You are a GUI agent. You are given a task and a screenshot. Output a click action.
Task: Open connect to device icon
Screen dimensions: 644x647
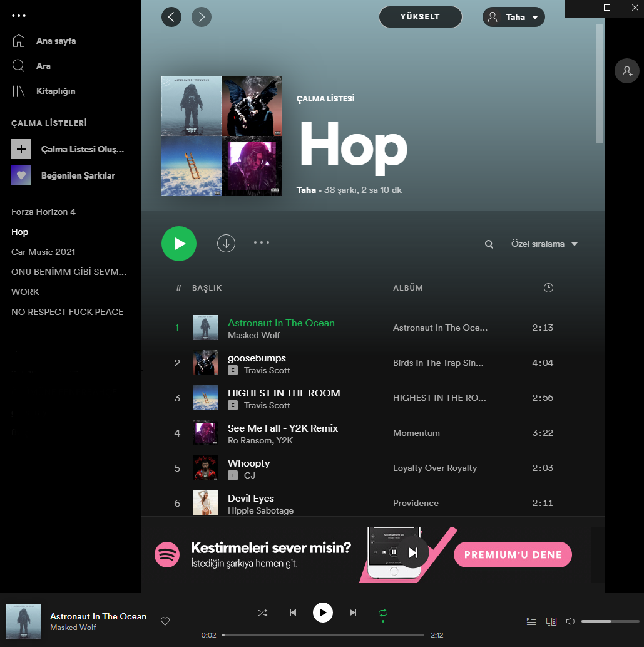click(551, 621)
